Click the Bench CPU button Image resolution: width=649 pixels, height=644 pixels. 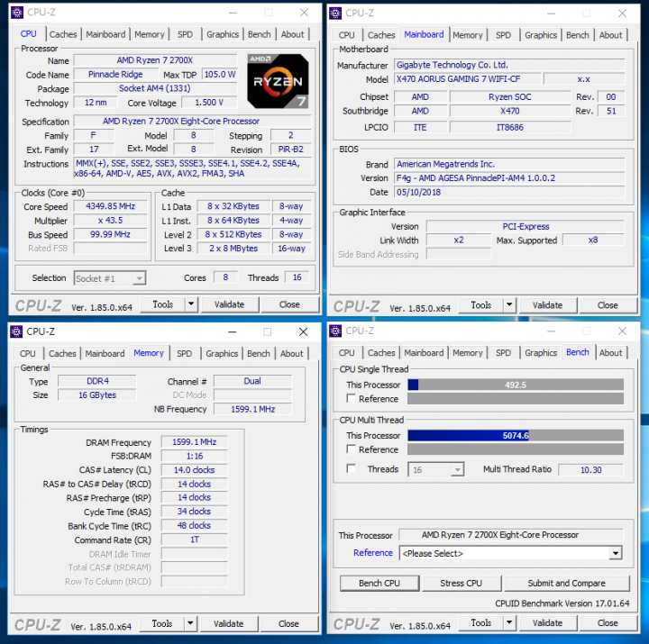click(x=379, y=583)
